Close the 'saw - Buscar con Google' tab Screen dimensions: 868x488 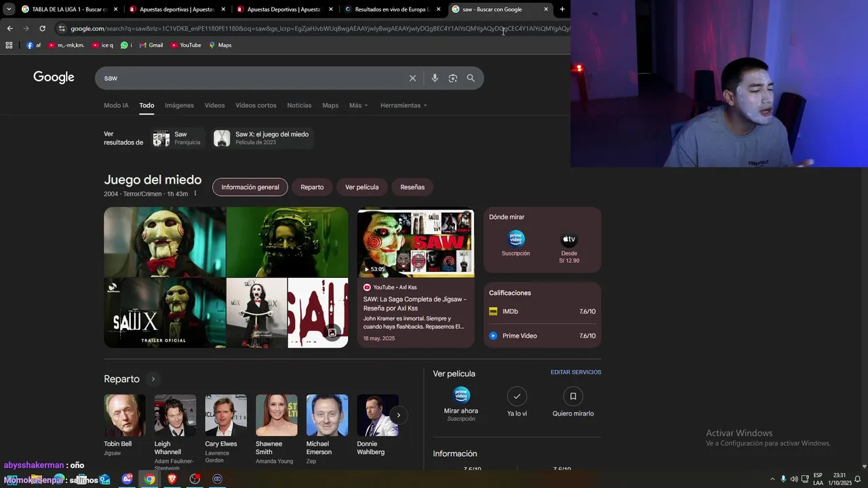546,9
